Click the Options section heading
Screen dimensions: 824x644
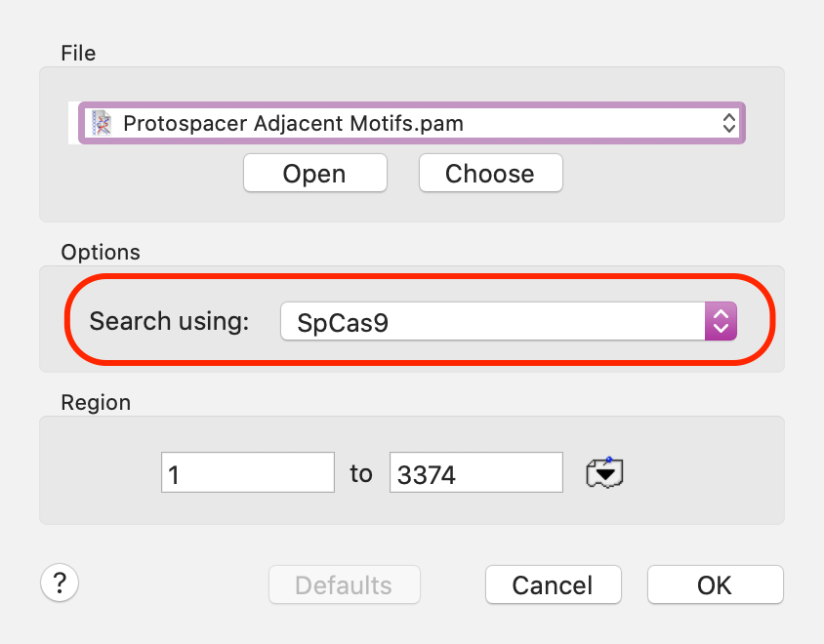tap(101, 252)
